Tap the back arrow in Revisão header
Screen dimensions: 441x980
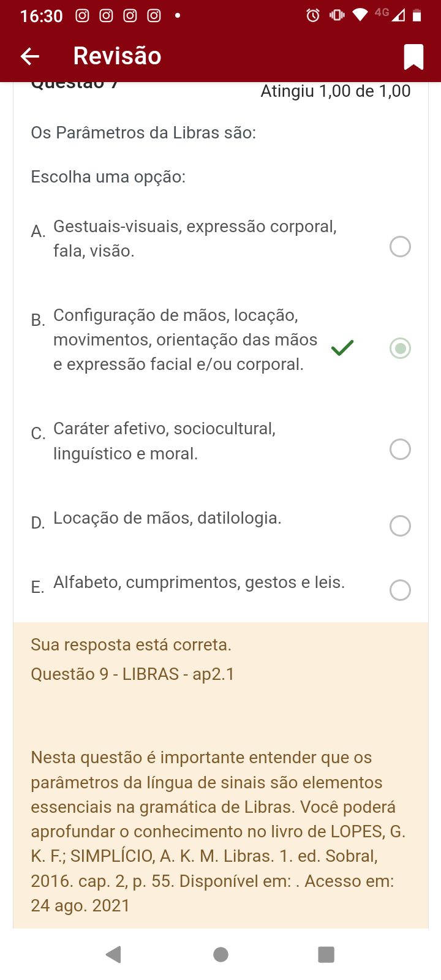click(x=30, y=56)
